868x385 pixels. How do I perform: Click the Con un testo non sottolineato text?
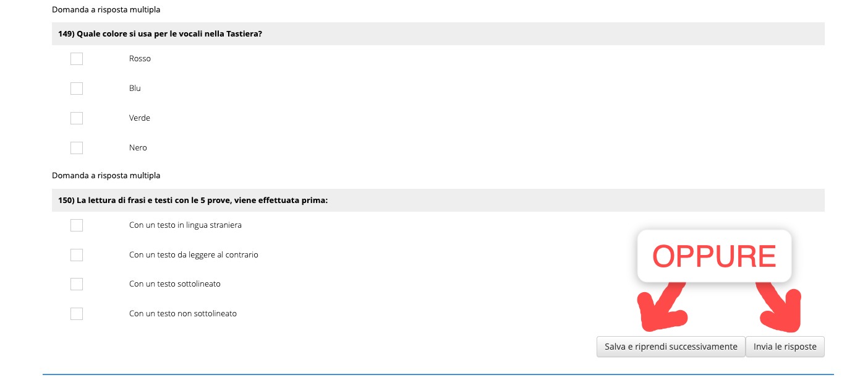pos(183,314)
